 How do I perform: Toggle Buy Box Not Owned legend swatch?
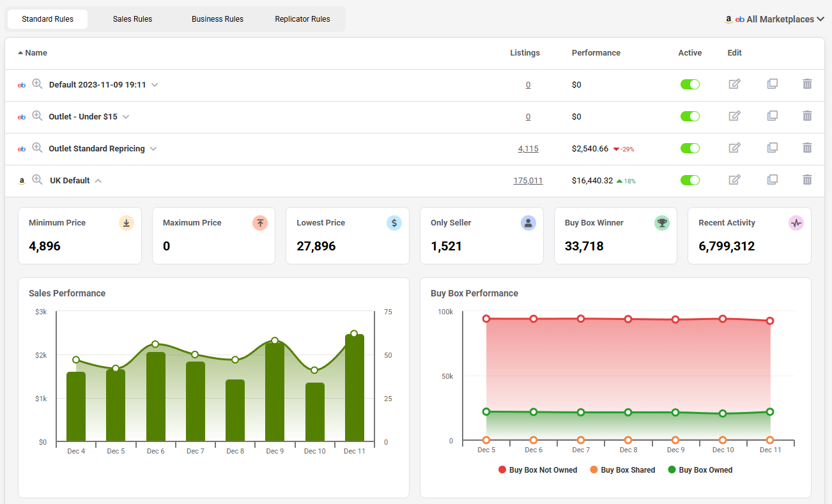(x=502, y=470)
